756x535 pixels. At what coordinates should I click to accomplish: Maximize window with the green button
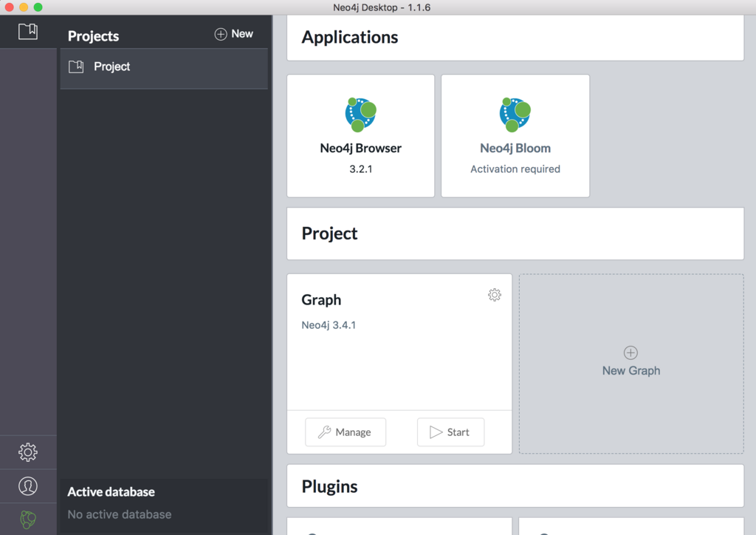[x=38, y=7]
